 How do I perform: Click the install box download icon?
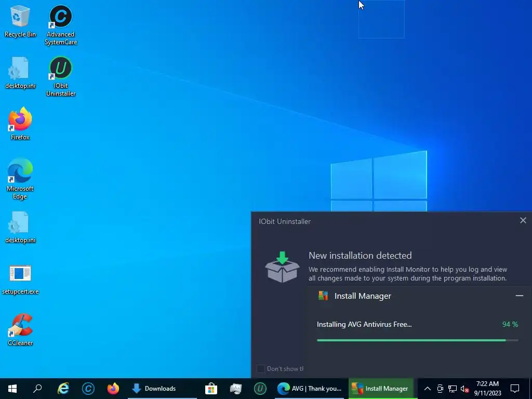tap(282, 267)
